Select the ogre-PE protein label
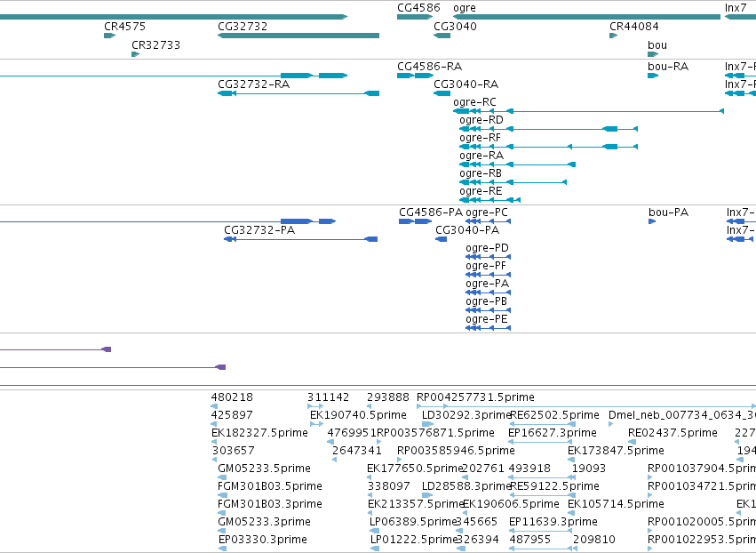The image size is (756, 553). (x=487, y=320)
